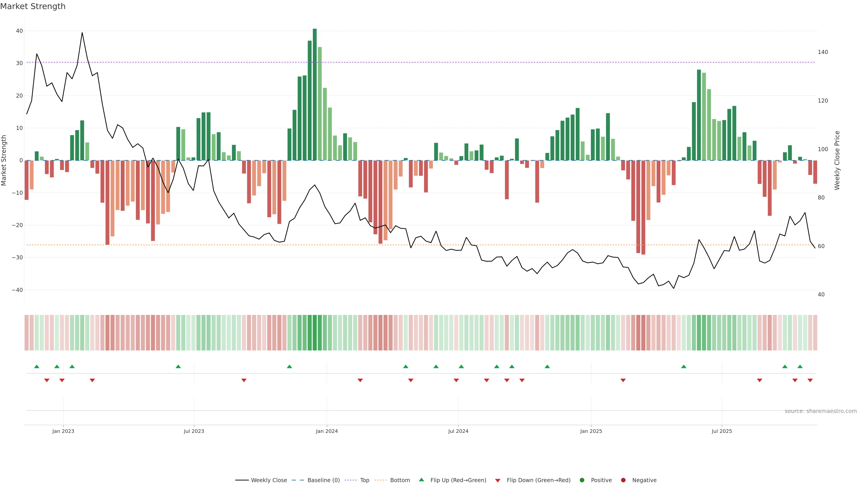Click the green Positive legend dot

pos(582,480)
